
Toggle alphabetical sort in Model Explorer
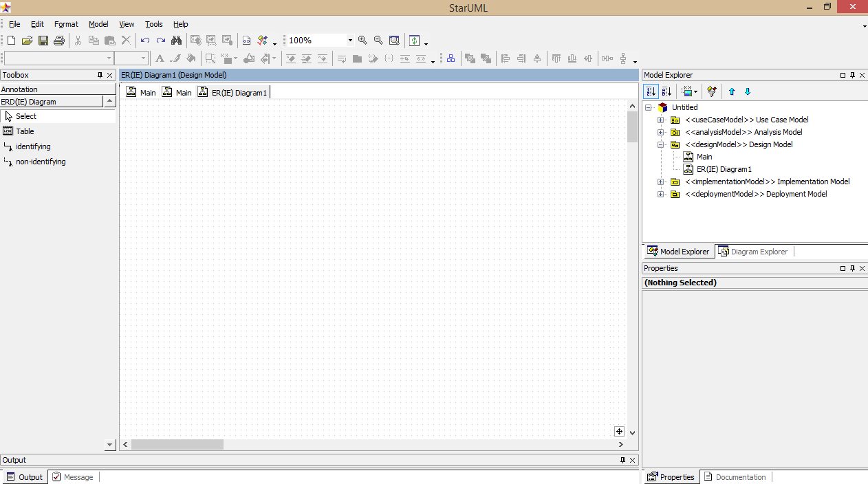pos(666,91)
